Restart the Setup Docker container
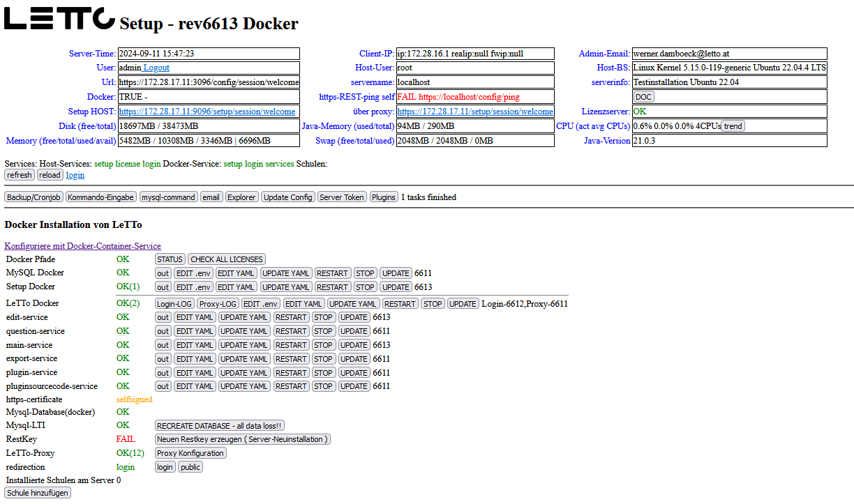 coord(332,287)
